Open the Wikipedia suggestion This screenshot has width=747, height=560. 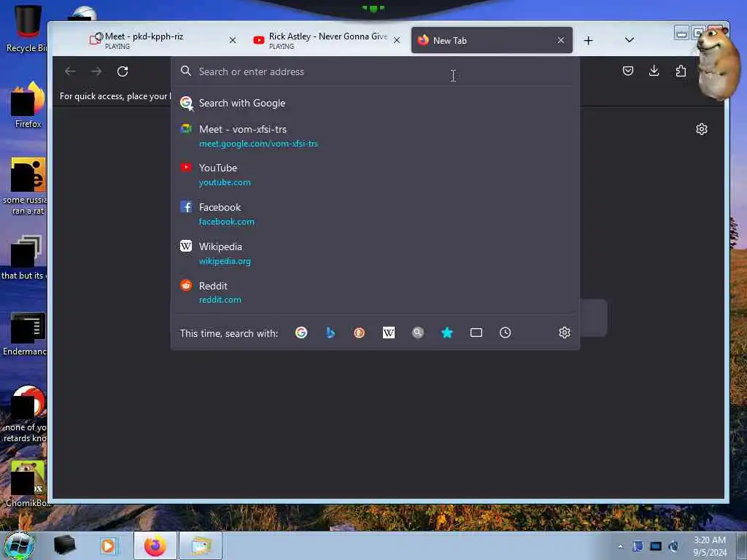tap(376, 253)
